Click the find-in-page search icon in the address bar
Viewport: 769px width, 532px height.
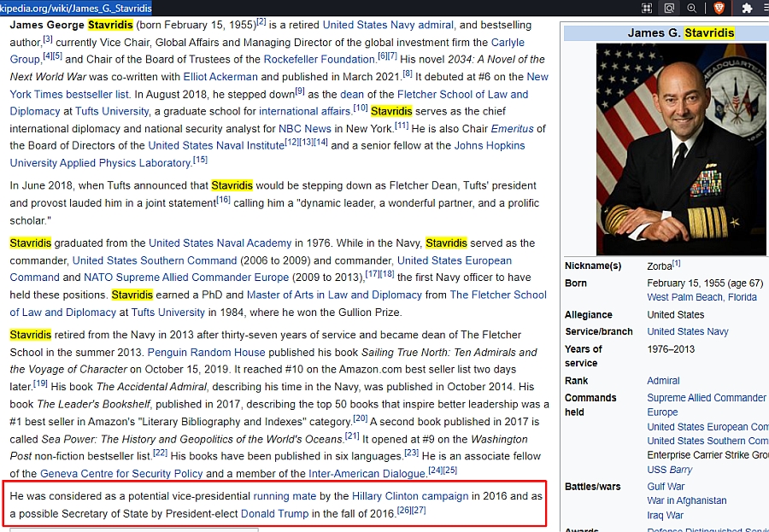click(669, 8)
